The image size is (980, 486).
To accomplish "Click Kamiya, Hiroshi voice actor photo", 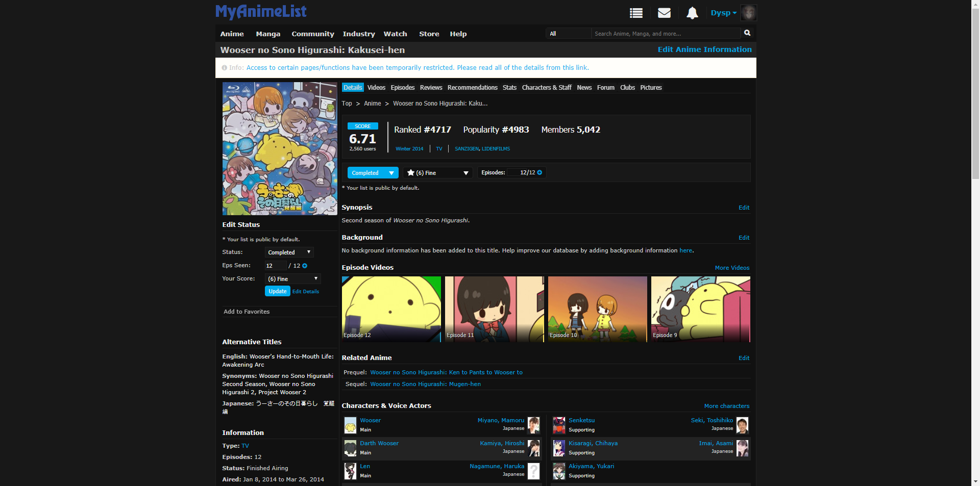I will coord(533,448).
